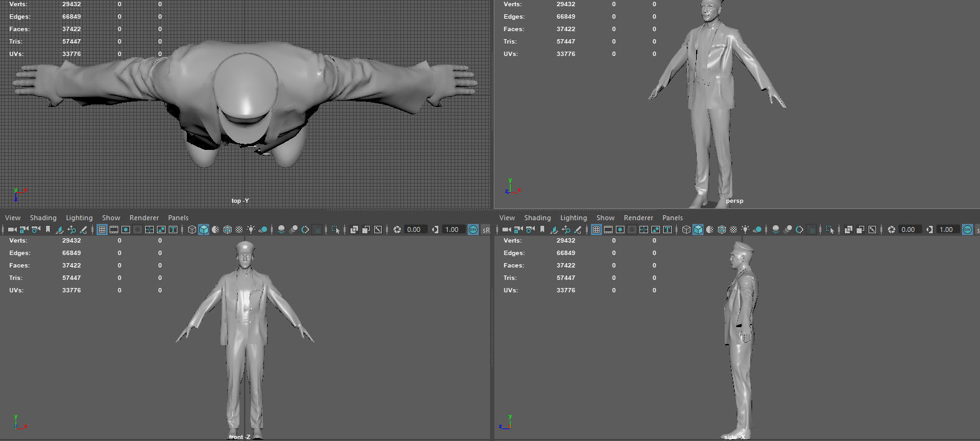
Task: Click Lock Camera icon in front panel toolbar
Action: 24,230
